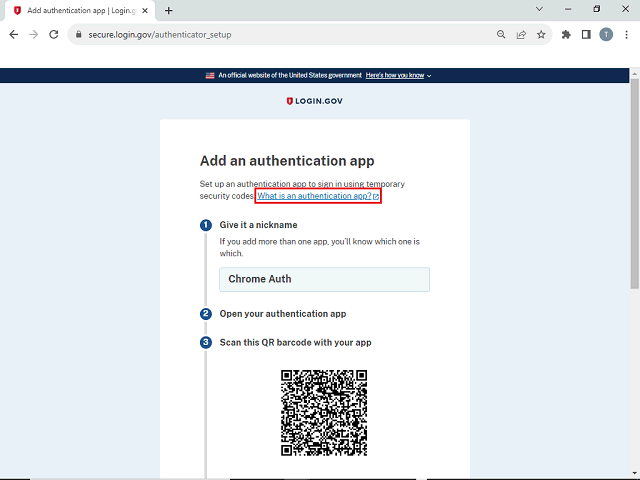Viewport: 640px width, 480px height.
Task: Toggle the browser side panel icon
Action: [x=586, y=34]
